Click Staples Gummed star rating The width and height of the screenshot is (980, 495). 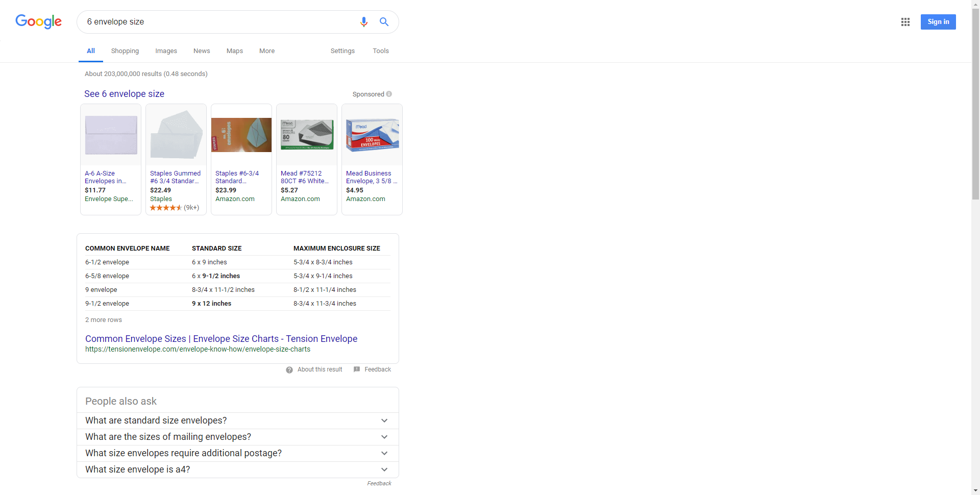(x=165, y=208)
